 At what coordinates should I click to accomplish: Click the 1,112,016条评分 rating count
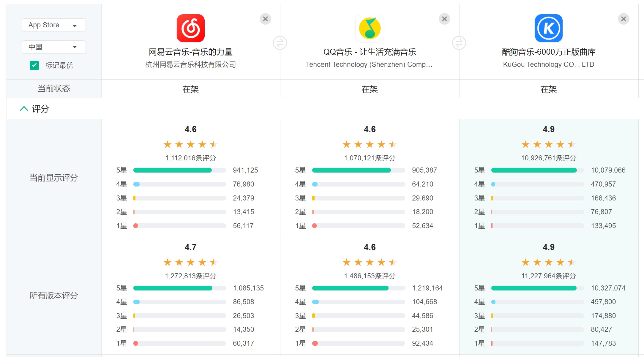[190, 158]
